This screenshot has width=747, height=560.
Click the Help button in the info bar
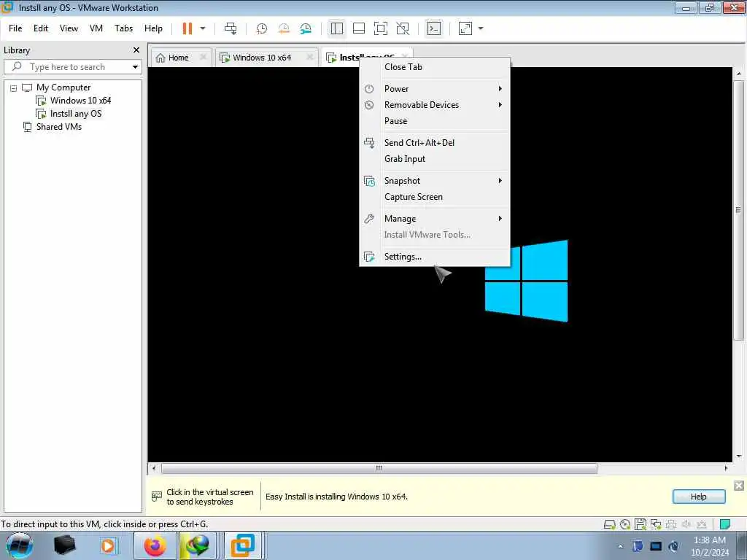[699, 497]
